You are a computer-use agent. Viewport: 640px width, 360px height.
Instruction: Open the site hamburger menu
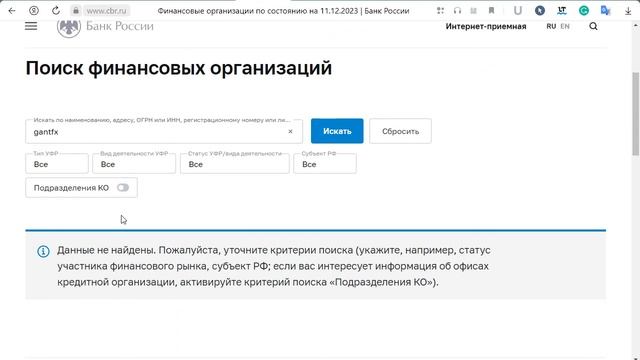pos(31,26)
